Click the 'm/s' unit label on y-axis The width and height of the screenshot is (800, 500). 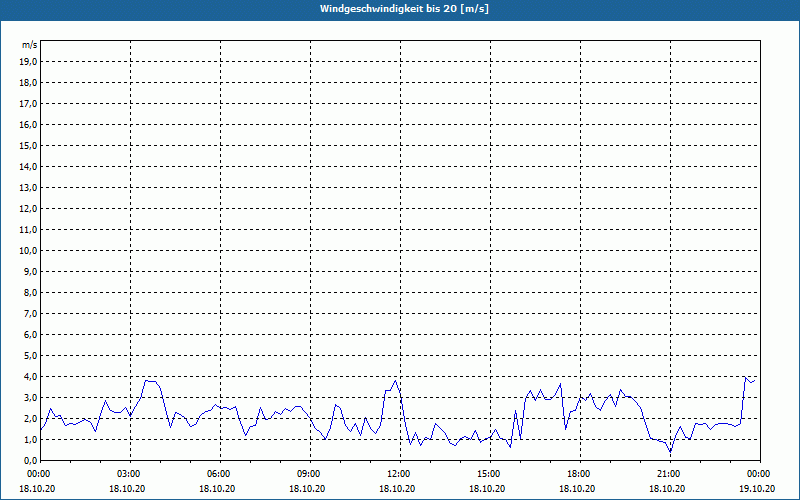coord(30,45)
